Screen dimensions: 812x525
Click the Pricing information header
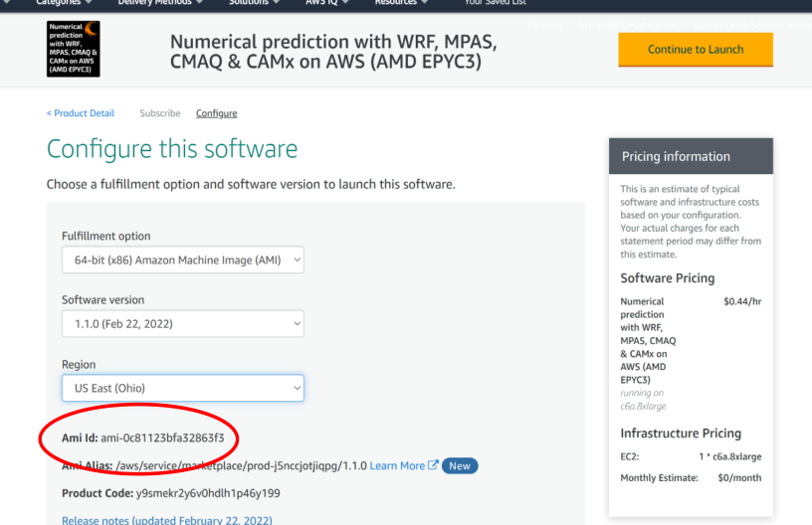point(691,156)
